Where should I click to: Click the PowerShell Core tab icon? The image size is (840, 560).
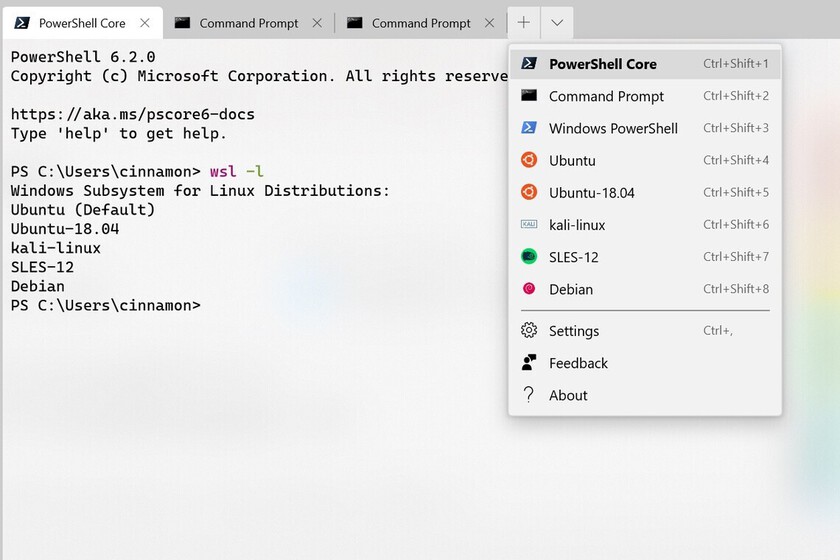point(22,23)
